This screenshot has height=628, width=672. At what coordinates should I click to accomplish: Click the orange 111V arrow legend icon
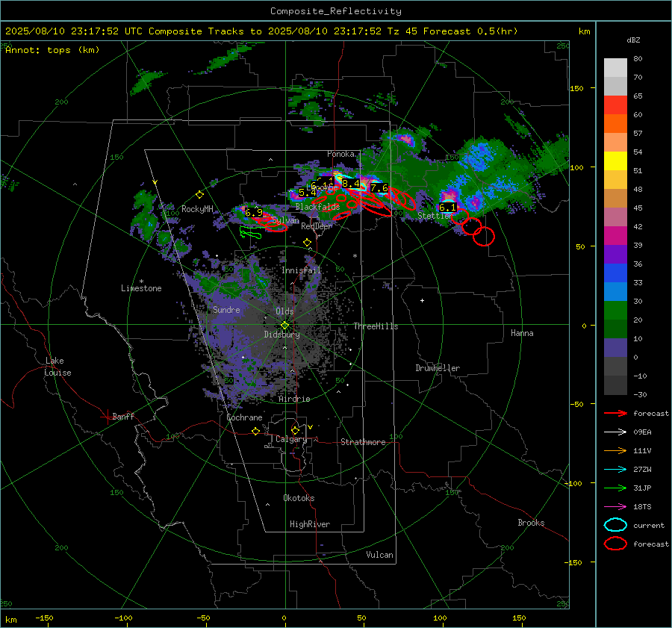[615, 450]
